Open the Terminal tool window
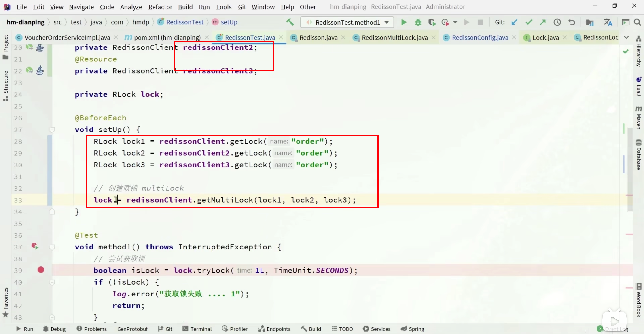 click(x=197, y=329)
